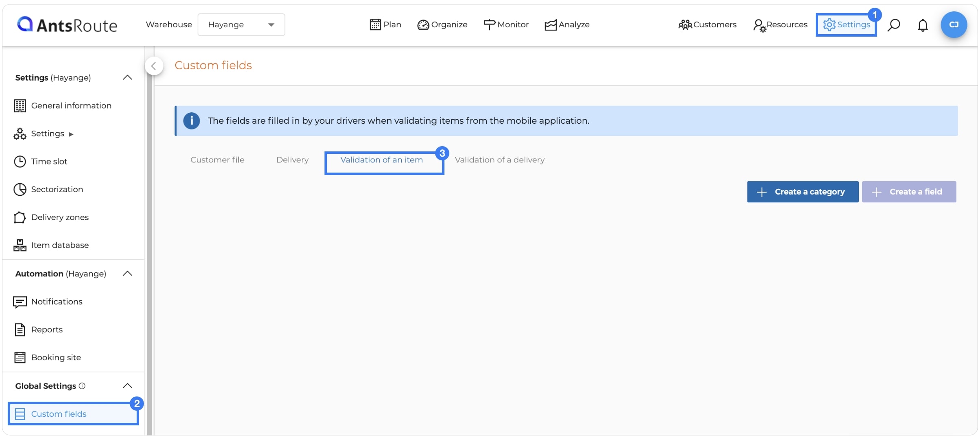This screenshot has width=980, height=440.
Task: Open the Notifications automation page
Action: [x=57, y=302]
